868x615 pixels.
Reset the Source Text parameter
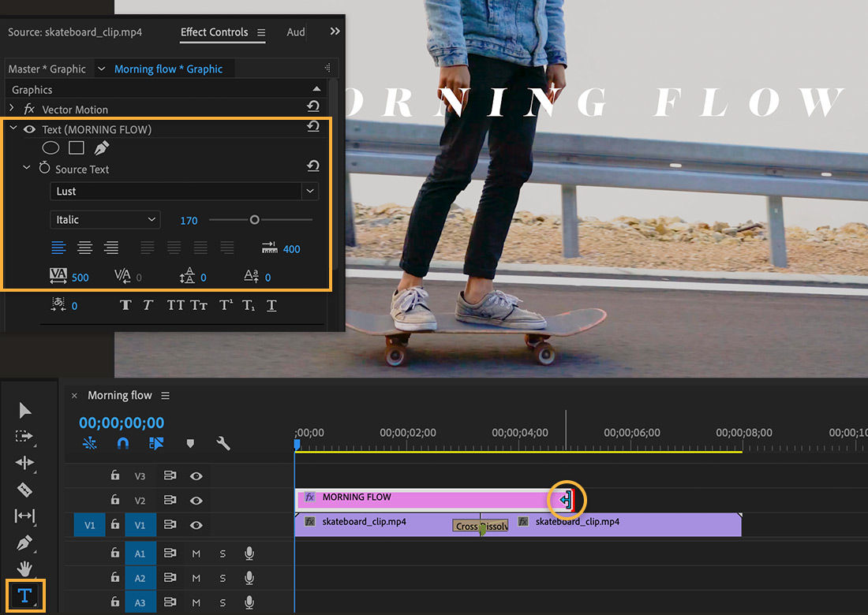pyautogui.click(x=312, y=166)
